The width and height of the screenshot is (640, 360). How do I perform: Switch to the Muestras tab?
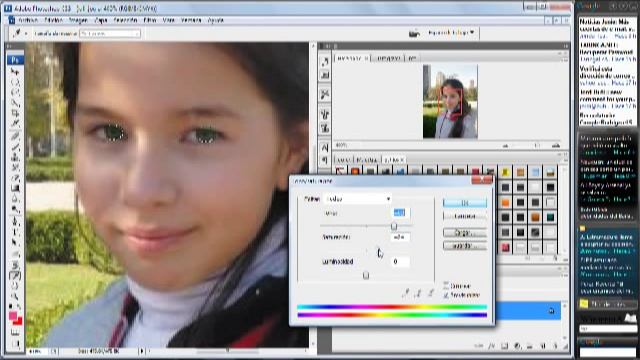coord(367,160)
